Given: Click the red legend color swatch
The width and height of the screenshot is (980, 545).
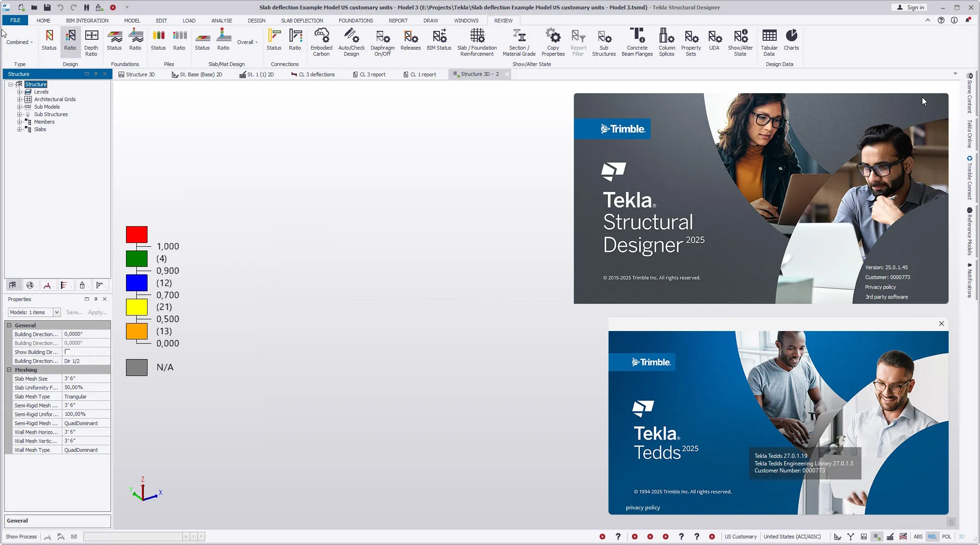Looking at the screenshot, I should pyautogui.click(x=137, y=234).
